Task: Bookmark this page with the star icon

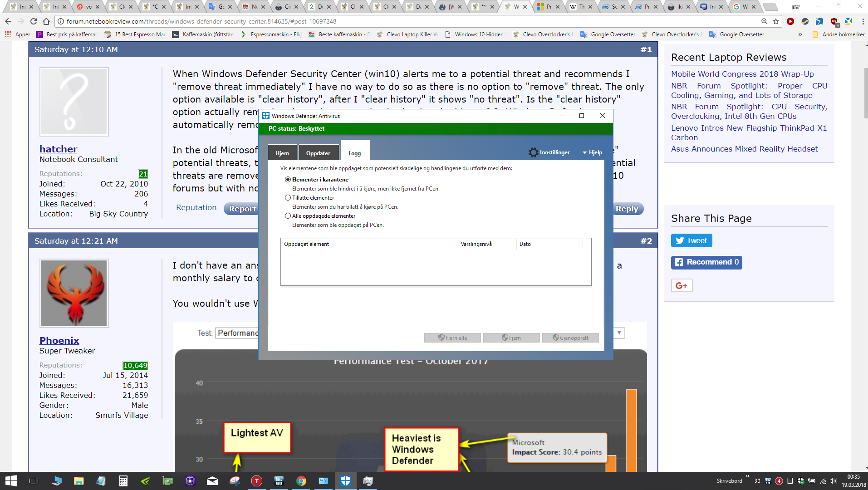Action: pos(776,21)
